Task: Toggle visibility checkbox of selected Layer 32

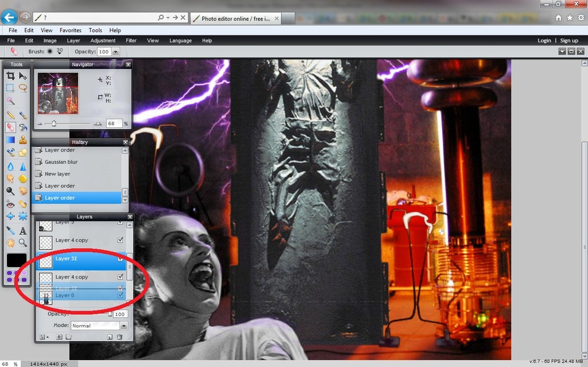Action: click(x=121, y=258)
